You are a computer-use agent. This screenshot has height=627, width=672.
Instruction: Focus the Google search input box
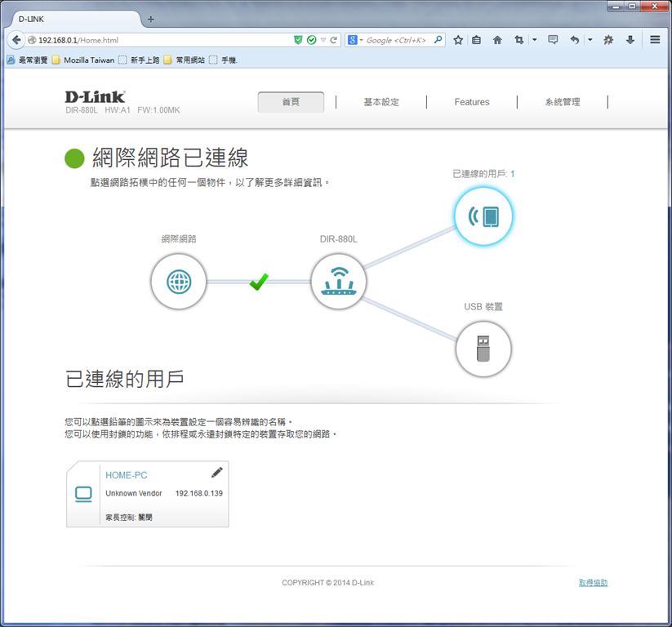(398, 40)
